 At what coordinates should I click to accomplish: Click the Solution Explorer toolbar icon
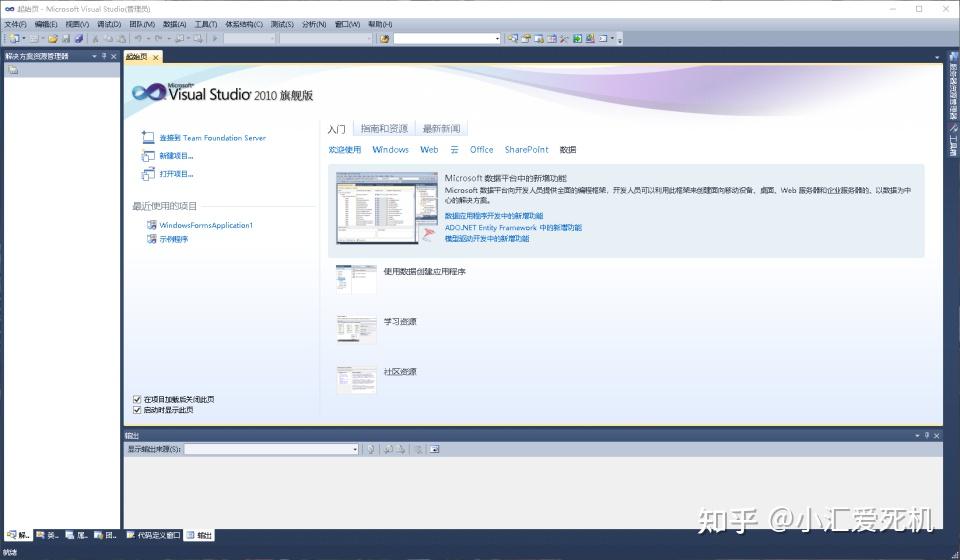click(512, 38)
